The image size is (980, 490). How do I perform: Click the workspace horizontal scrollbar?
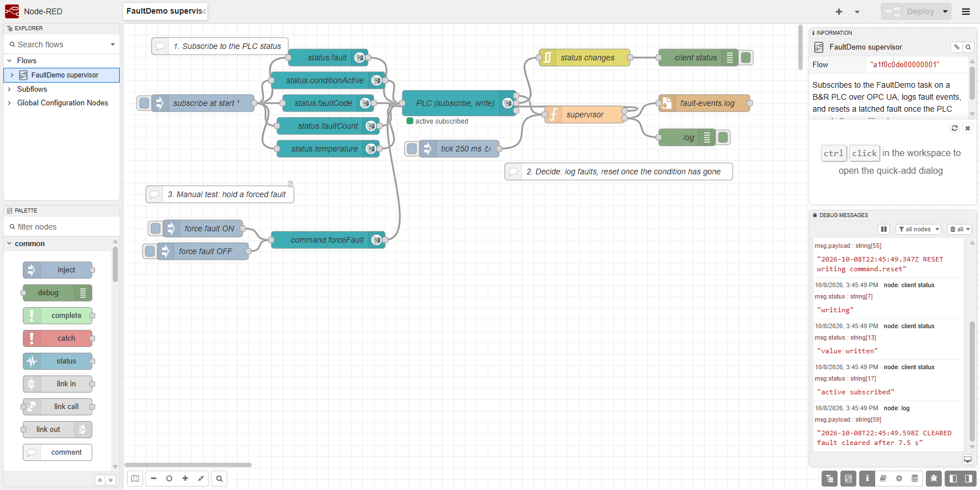[x=188, y=465]
